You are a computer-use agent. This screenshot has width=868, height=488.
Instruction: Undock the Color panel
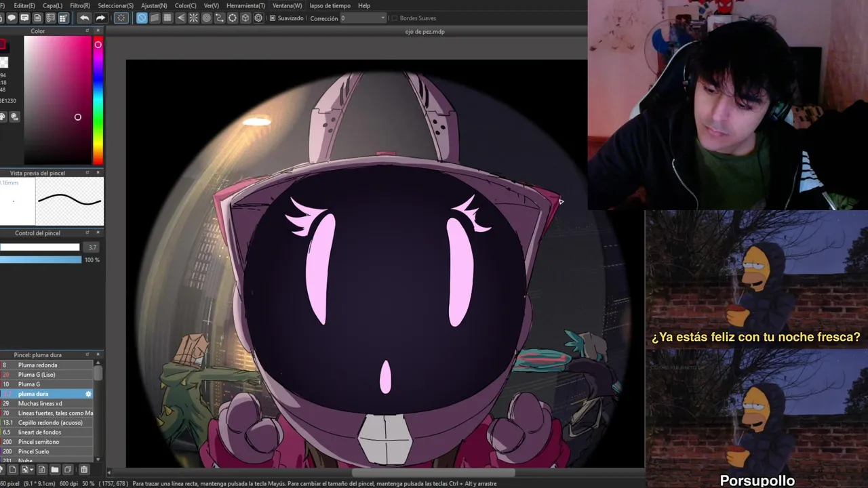(x=87, y=31)
